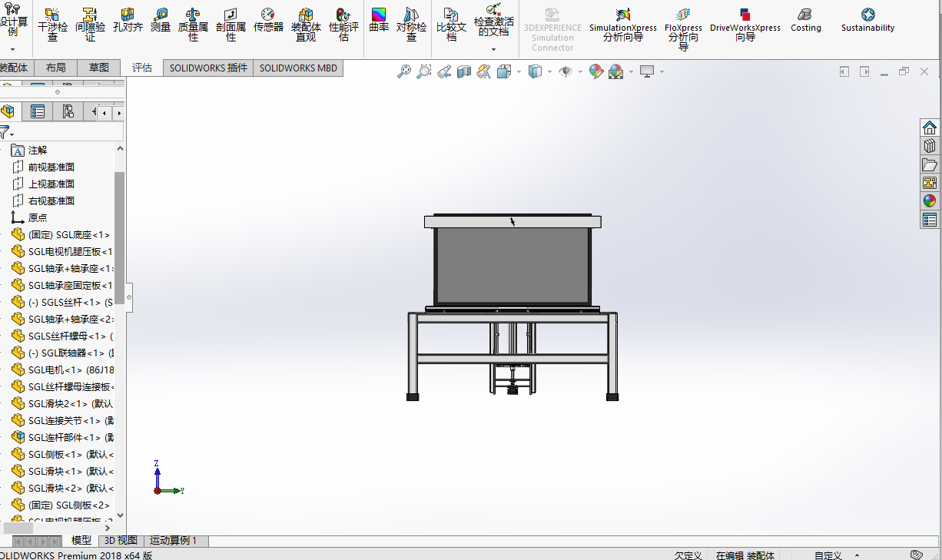Select 右视基准面 right plane
This screenshot has width=942, height=560.
coord(44,201)
